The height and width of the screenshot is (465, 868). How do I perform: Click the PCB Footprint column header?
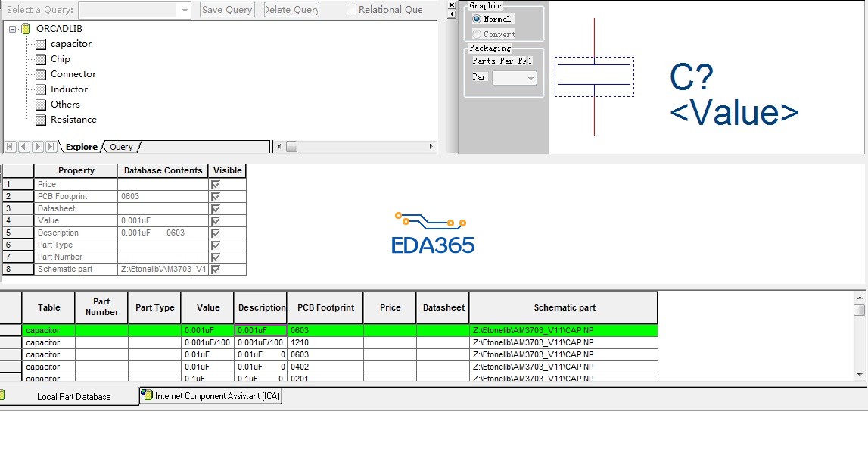click(x=325, y=307)
